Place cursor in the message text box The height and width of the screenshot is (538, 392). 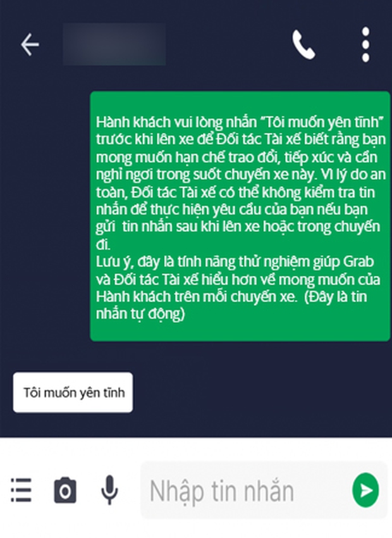[247, 490]
